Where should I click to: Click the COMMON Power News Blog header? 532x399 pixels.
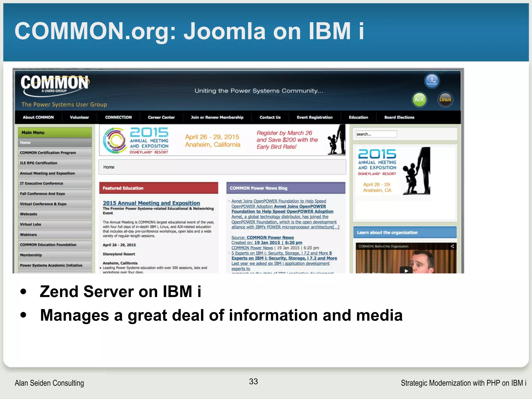286,188
